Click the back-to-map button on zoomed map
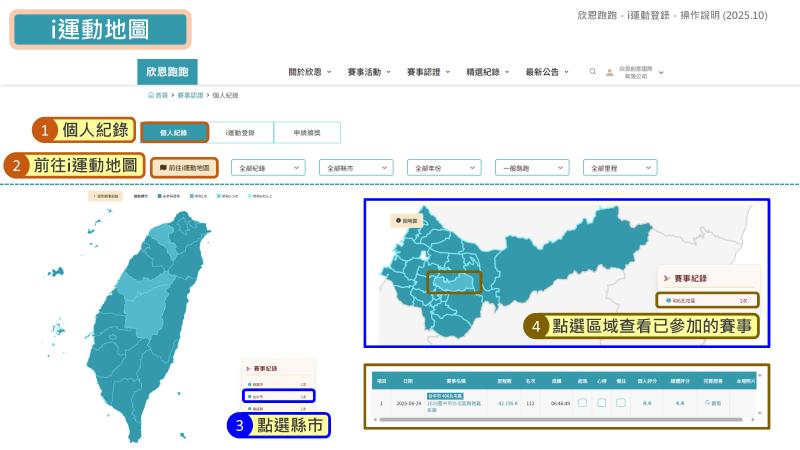This screenshot has height=450, width=800. 411,220
